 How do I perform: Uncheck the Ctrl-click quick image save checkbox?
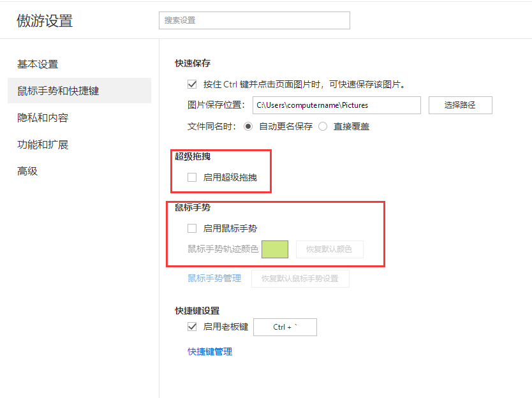pos(192,84)
